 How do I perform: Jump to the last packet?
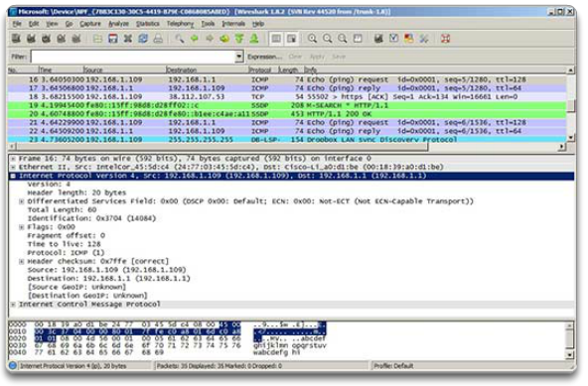[254, 39]
